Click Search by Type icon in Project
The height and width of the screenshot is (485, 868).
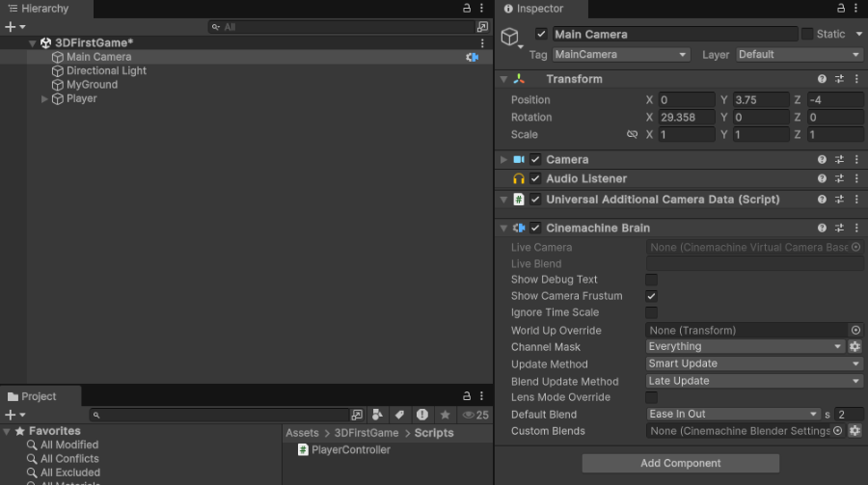[377, 415]
